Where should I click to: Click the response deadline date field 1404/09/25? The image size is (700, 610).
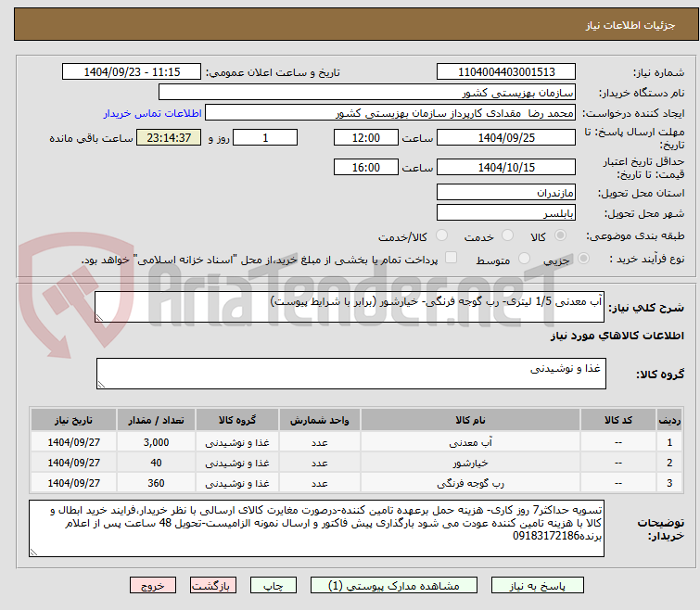pyautogui.click(x=506, y=138)
